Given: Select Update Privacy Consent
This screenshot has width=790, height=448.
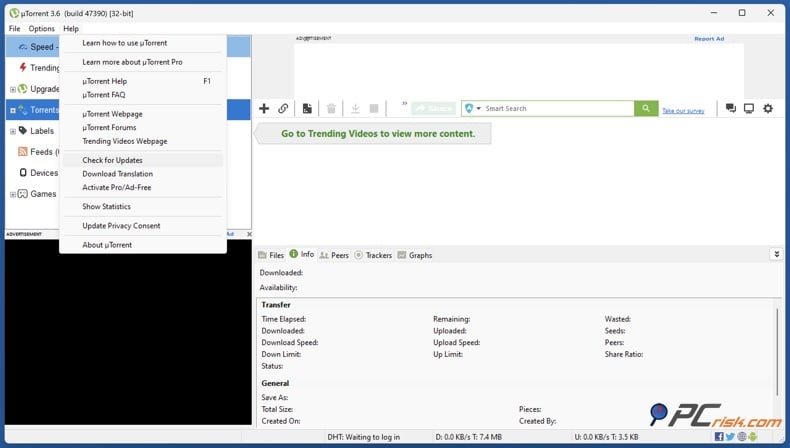Looking at the screenshot, I should click(143, 226).
